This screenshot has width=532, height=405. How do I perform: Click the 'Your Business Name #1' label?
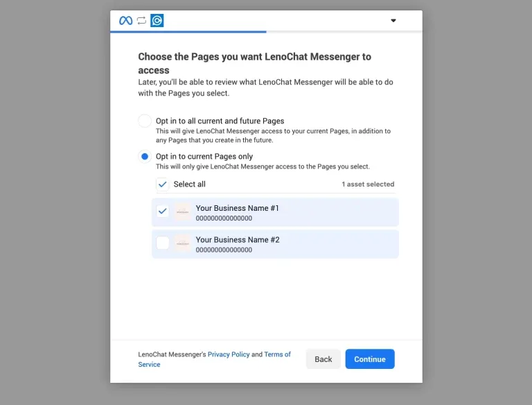[x=237, y=208]
